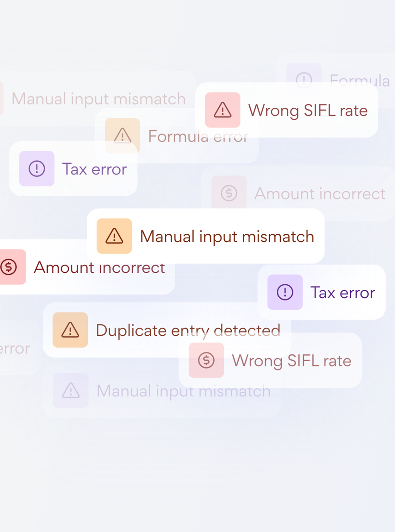Click the bold Manual input mismatch label
This screenshot has height=532, width=395.
(x=227, y=237)
